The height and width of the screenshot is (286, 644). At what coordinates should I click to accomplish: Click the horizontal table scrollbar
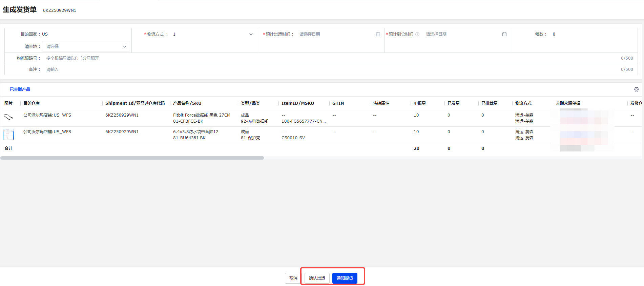132,158
